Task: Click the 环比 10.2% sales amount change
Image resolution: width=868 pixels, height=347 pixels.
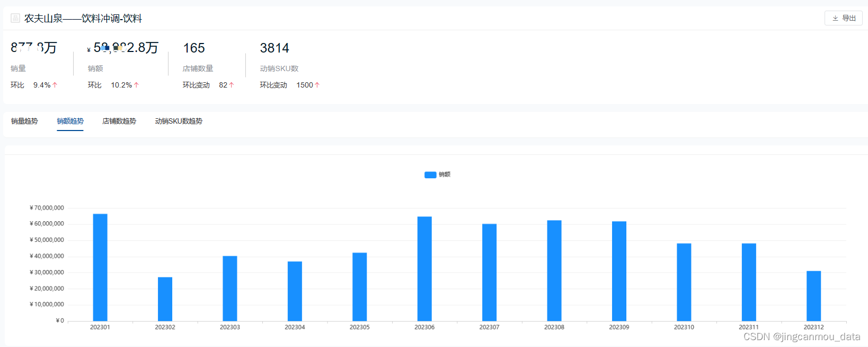Action: 113,85
